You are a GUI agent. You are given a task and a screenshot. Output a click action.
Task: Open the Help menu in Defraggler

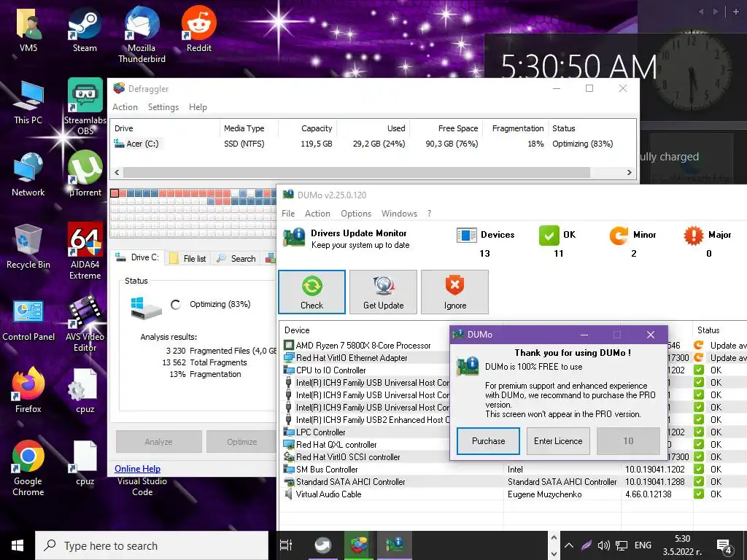pos(198,107)
